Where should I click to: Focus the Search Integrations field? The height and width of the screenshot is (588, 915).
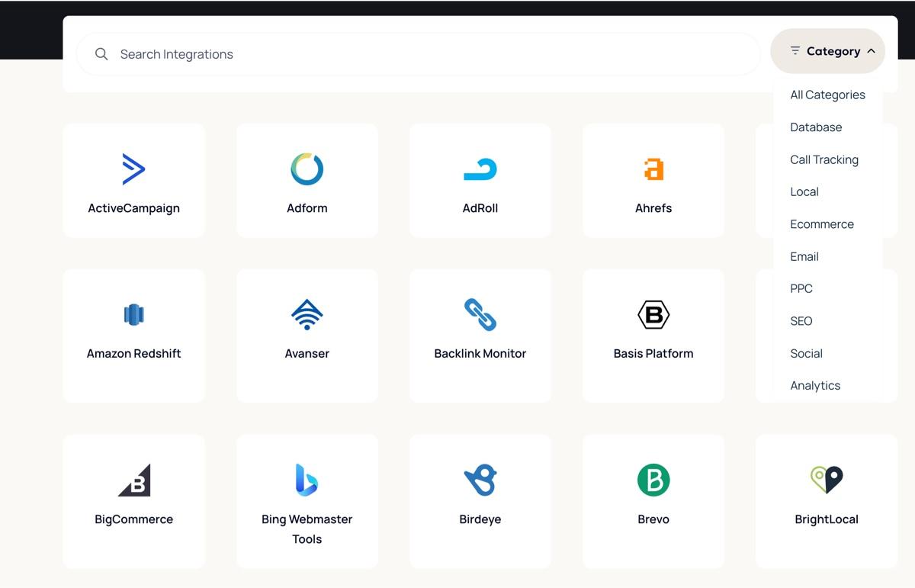tap(419, 54)
